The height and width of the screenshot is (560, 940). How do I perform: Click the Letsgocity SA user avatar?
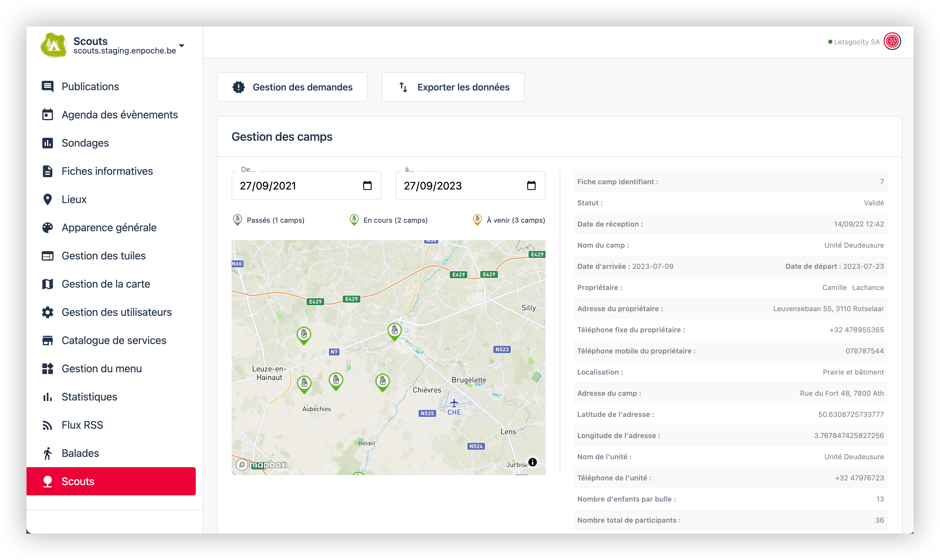tap(892, 41)
